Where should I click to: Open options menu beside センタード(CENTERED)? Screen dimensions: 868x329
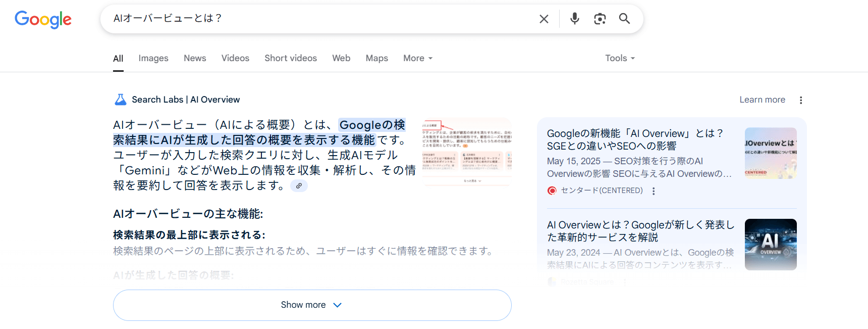(x=654, y=191)
